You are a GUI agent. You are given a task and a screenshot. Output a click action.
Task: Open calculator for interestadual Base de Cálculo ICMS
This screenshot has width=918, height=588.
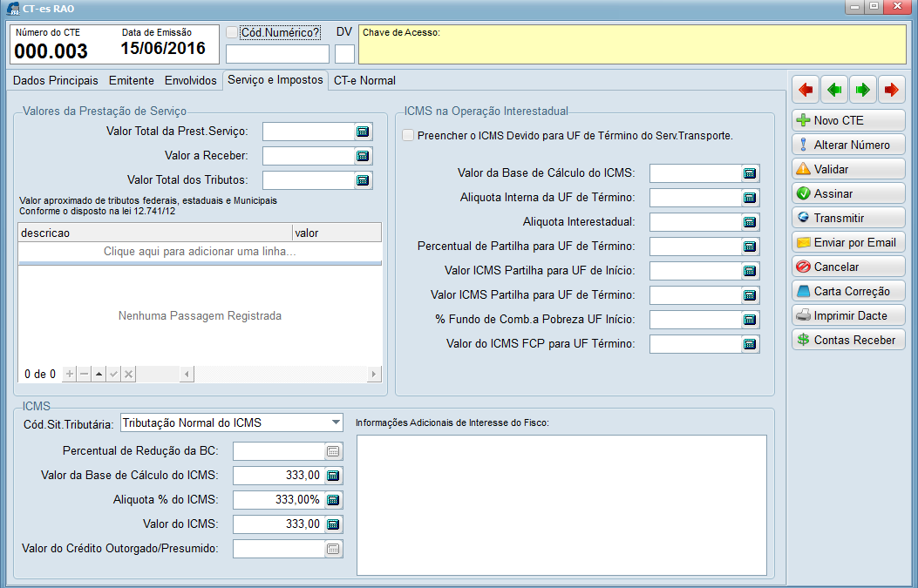click(750, 173)
